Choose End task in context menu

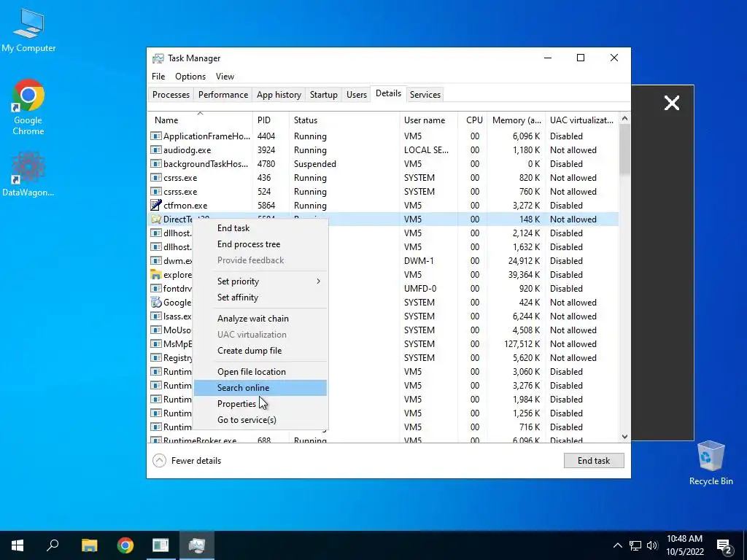click(260, 228)
